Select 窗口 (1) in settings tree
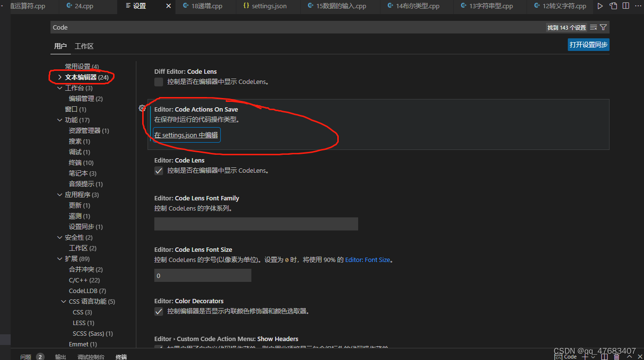Image resolution: width=644 pixels, height=360 pixels. (x=76, y=109)
